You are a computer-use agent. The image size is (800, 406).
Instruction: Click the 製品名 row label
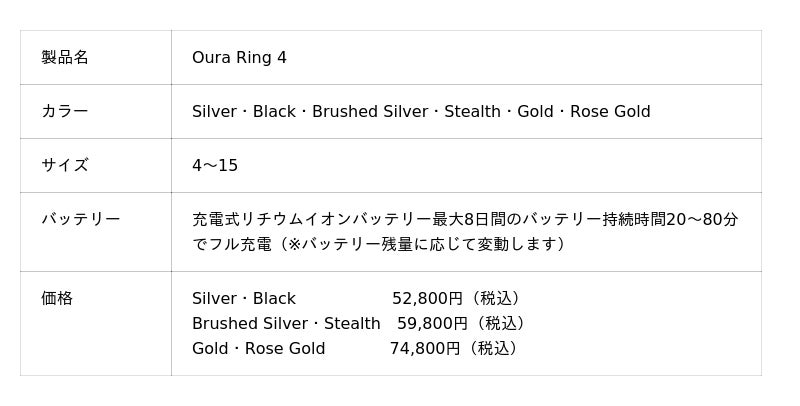(65, 58)
